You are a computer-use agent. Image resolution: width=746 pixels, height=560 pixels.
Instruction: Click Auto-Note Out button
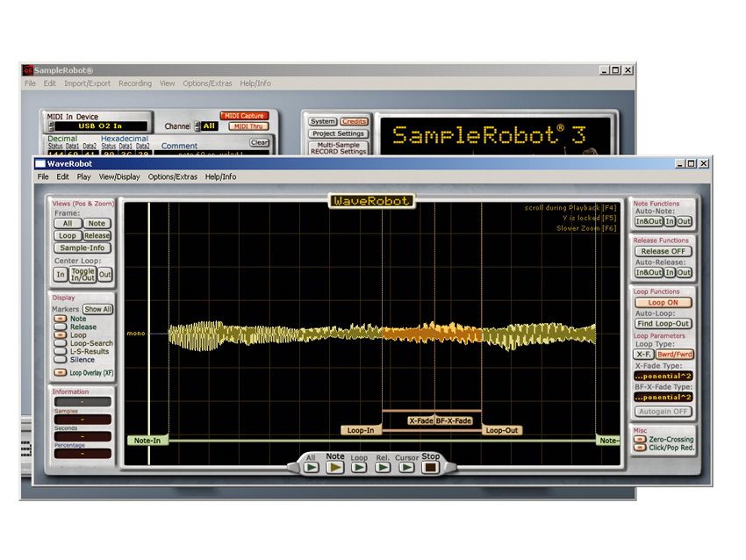(x=685, y=221)
